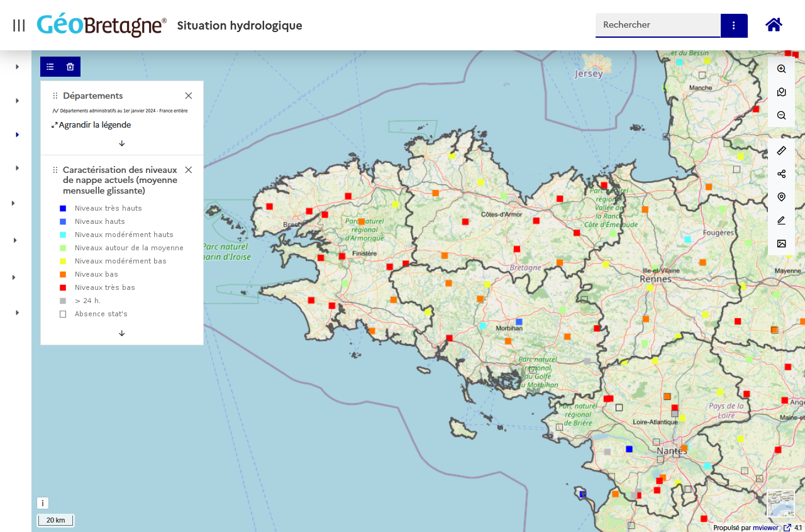Zoom in on the map
The height and width of the screenshot is (532, 805).
[x=782, y=69]
